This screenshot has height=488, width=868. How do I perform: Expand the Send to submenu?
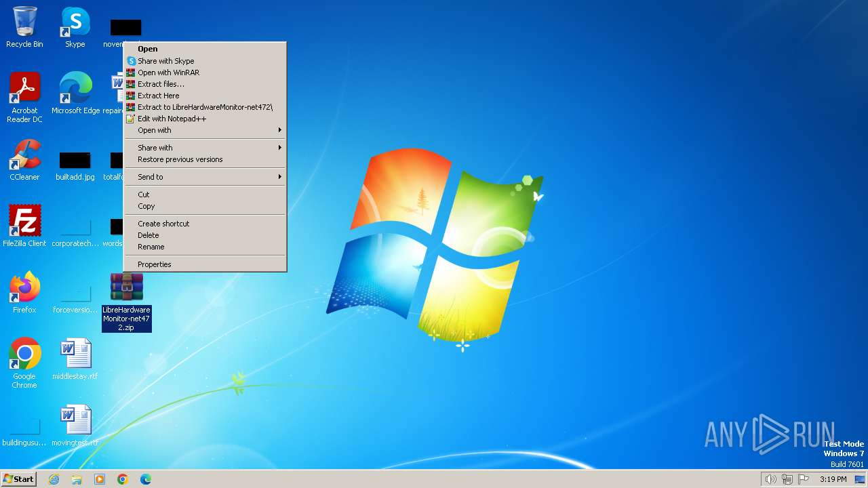coord(205,177)
